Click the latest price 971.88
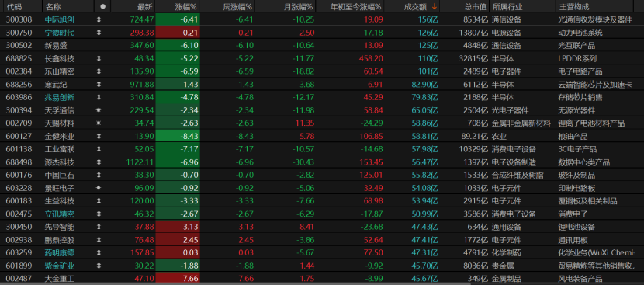The image size is (644, 285). click(142, 85)
